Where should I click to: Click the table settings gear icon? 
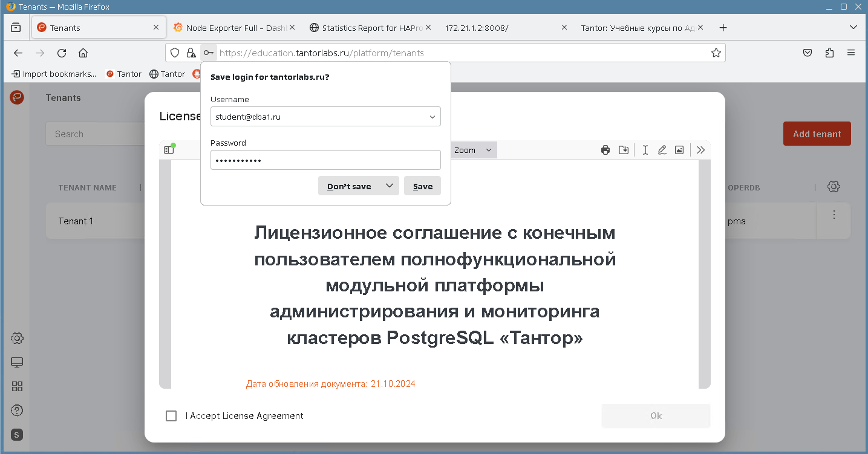[x=834, y=187]
